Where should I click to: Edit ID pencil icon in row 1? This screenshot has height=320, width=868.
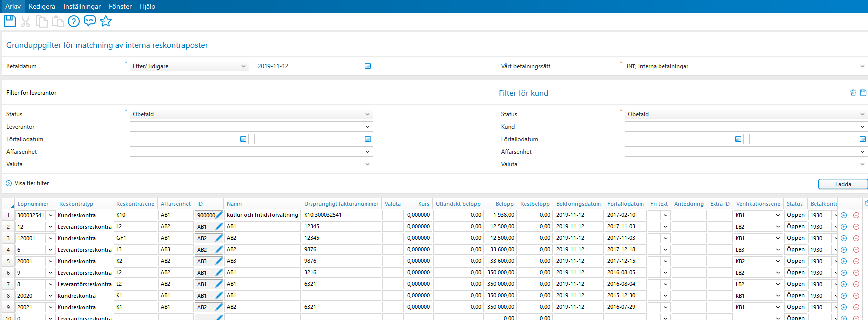pyautogui.click(x=219, y=215)
